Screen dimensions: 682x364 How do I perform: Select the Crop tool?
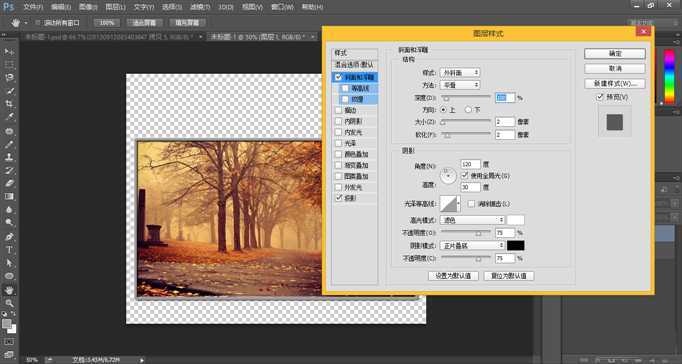(x=9, y=104)
